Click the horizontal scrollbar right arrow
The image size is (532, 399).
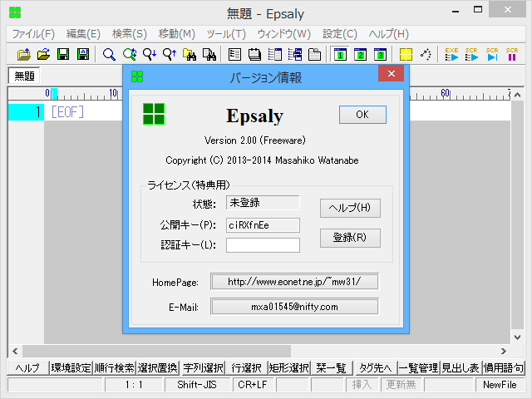point(504,351)
